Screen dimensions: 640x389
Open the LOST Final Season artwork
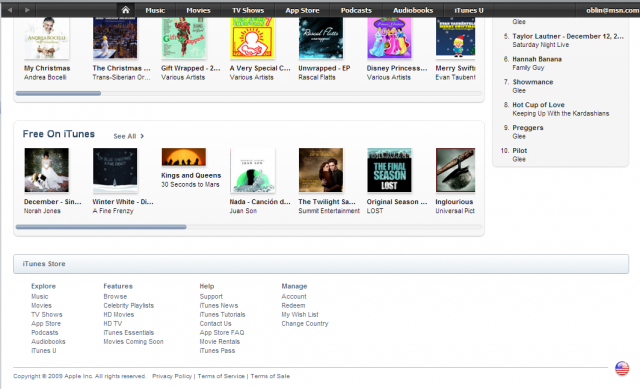[389, 170]
